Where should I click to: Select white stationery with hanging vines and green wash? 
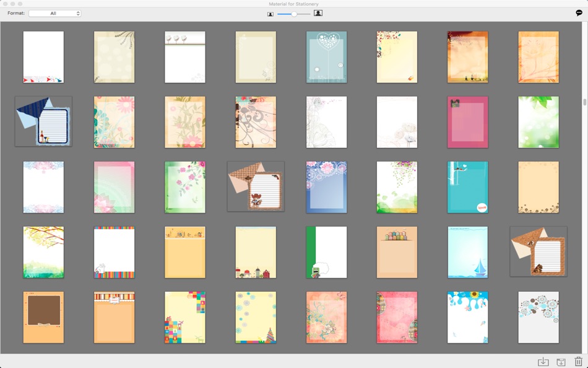(397, 187)
